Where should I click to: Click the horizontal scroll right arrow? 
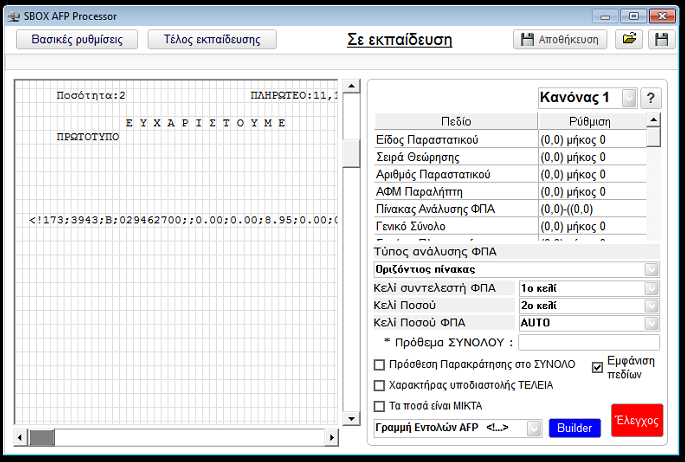pyautogui.click(x=332, y=437)
